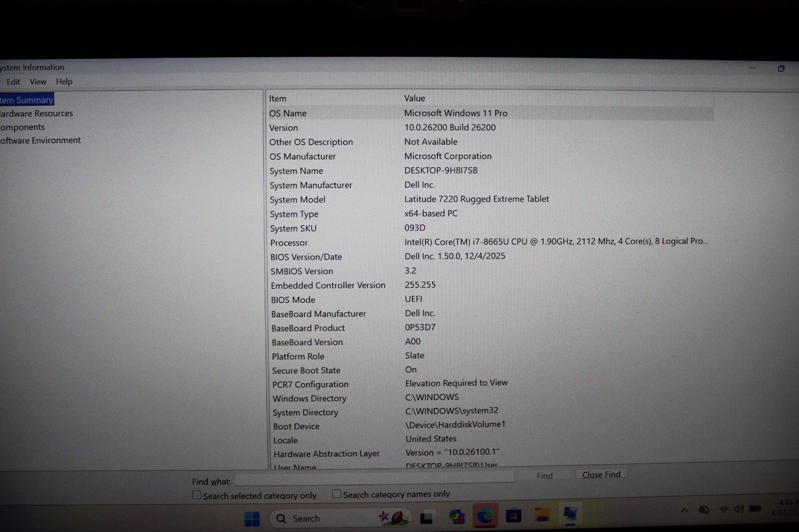Screen dimensions: 799x532
Task: Click Embedded Controller value 255.255
Action: point(420,284)
